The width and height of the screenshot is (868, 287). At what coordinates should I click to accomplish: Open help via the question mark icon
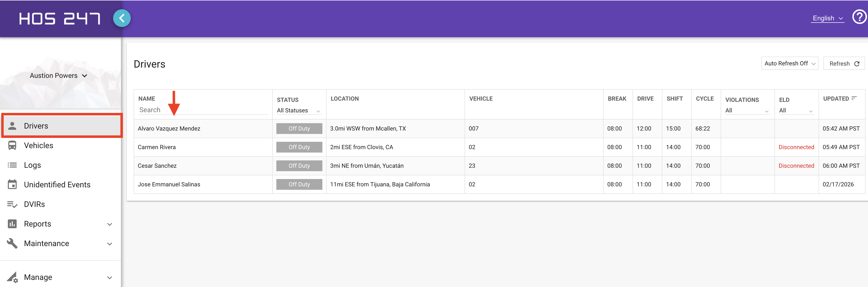coord(859,17)
